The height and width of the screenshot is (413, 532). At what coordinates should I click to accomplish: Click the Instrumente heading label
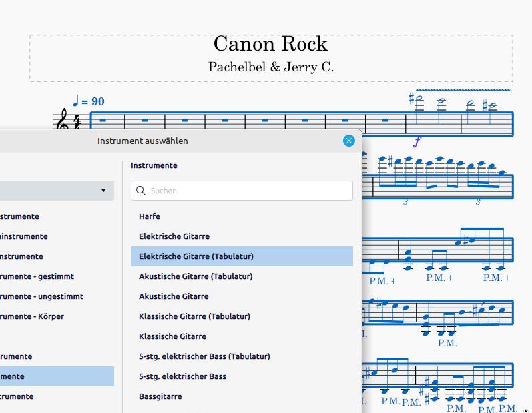click(x=154, y=165)
